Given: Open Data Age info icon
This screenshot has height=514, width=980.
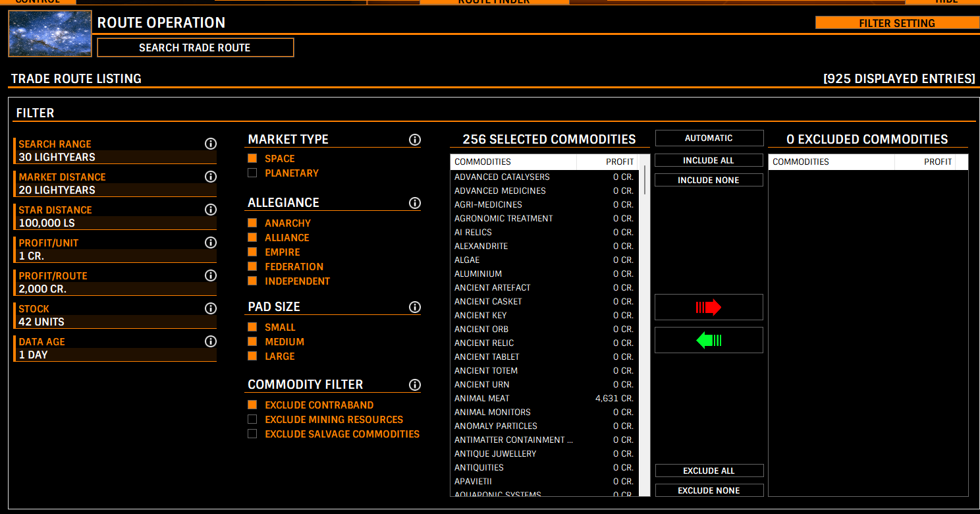Looking at the screenshot, I should tap(211, 341).
